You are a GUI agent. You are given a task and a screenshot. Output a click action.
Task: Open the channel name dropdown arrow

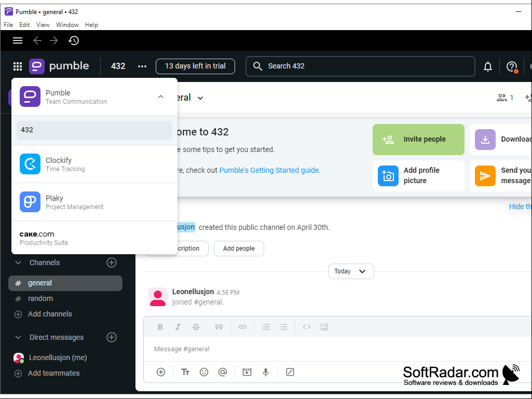pyautogui.click(x=200, y=98)
